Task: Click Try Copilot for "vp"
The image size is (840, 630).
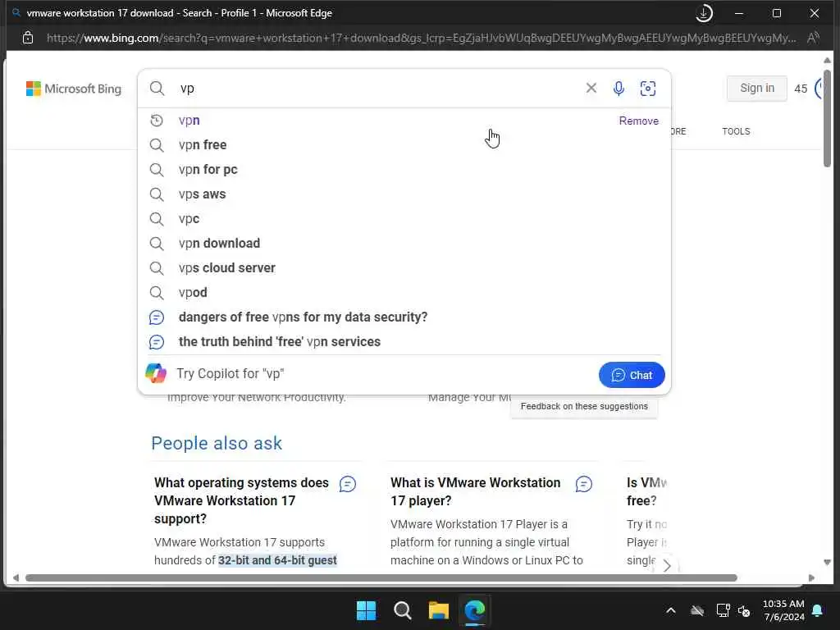Action: pos(231,374)
